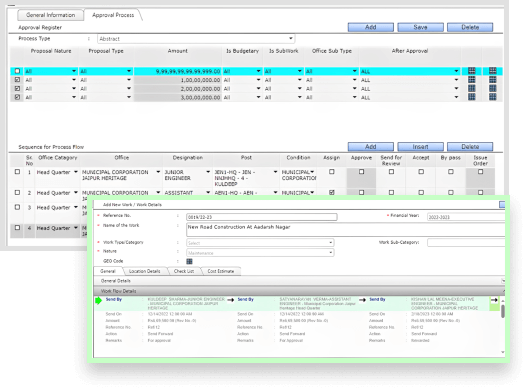The image size is (529, 392).
Task: Collapse the Work Flow Details section
Action: click(503, 291)
